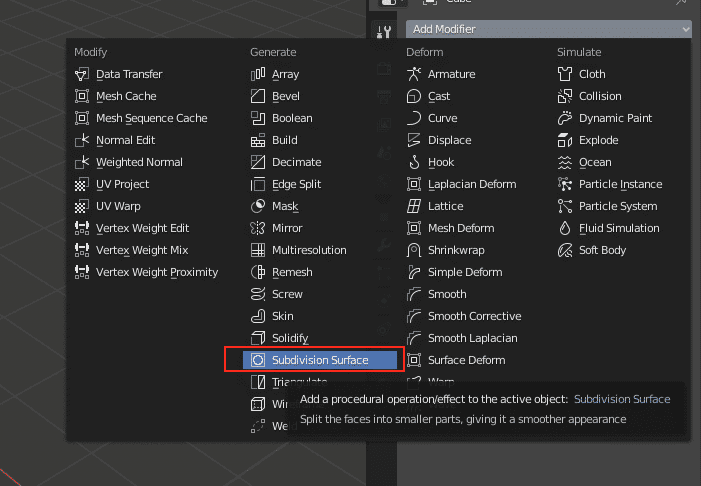Choose the Smooth Laplacian modifier
Screen dimensions: 701x486
point(462,338)
